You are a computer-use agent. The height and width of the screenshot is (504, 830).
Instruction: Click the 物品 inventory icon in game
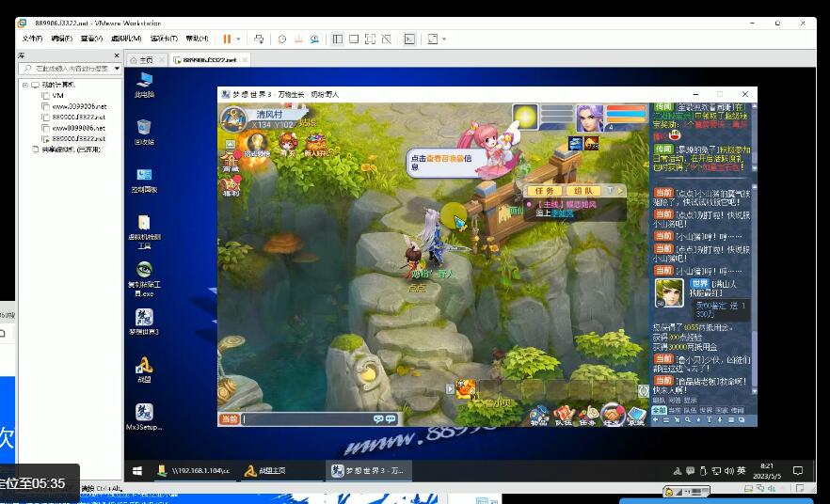(539, 417)
